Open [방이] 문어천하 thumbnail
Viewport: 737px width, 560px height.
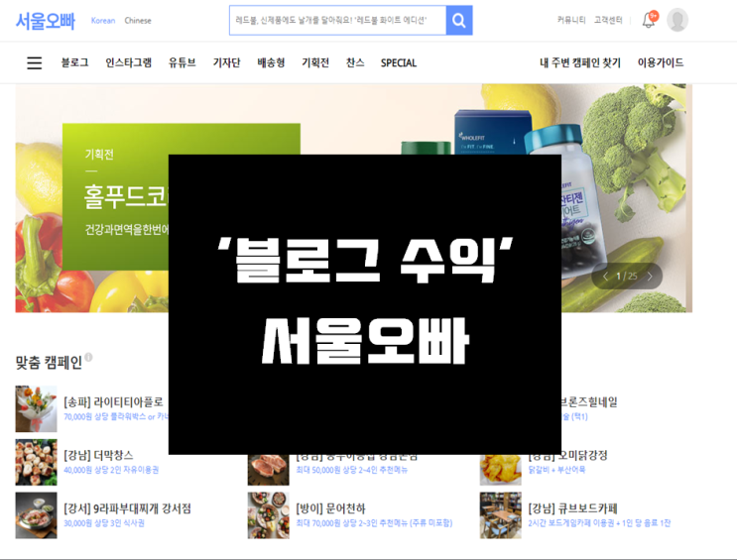coord(269,515)
